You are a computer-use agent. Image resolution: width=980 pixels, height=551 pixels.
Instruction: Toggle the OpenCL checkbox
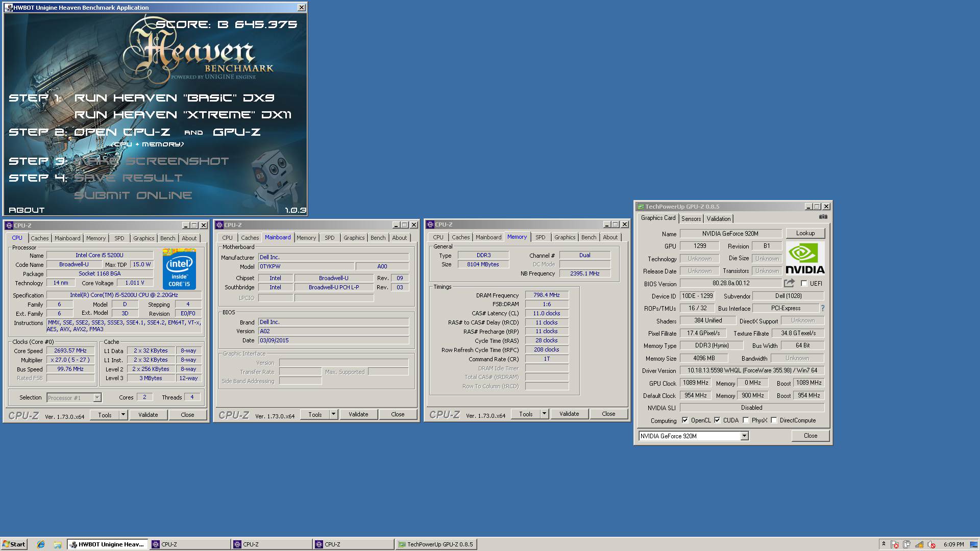[685, 420]
